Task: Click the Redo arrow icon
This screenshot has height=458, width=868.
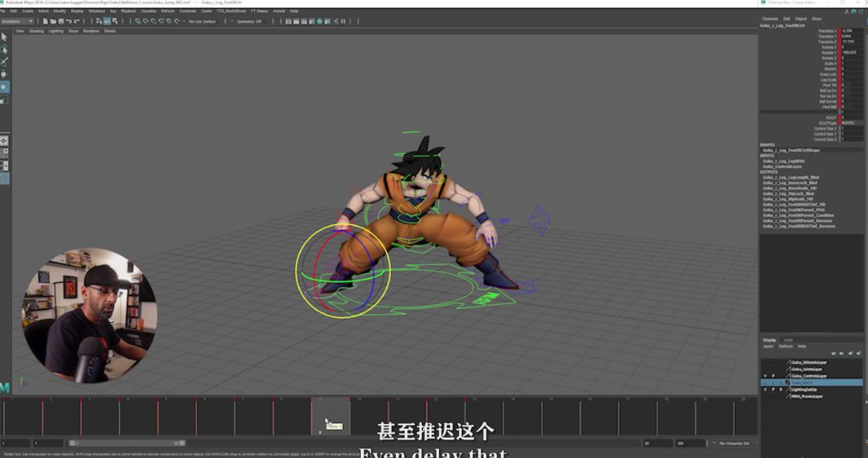Action: (x=77, y=21)
